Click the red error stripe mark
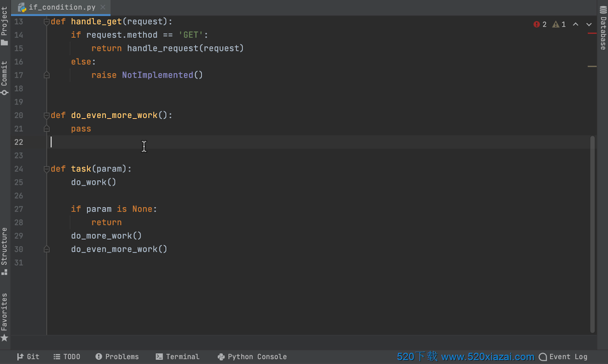 tap(592, 33)
